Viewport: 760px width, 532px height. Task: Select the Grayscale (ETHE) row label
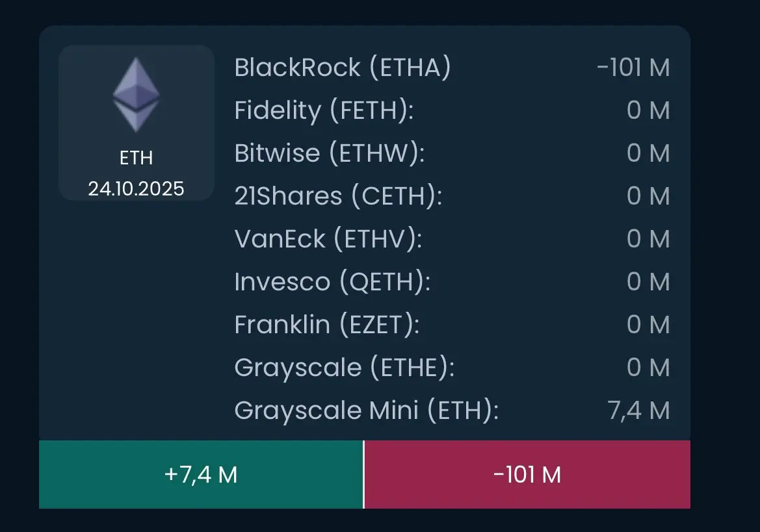pos(344,368)
